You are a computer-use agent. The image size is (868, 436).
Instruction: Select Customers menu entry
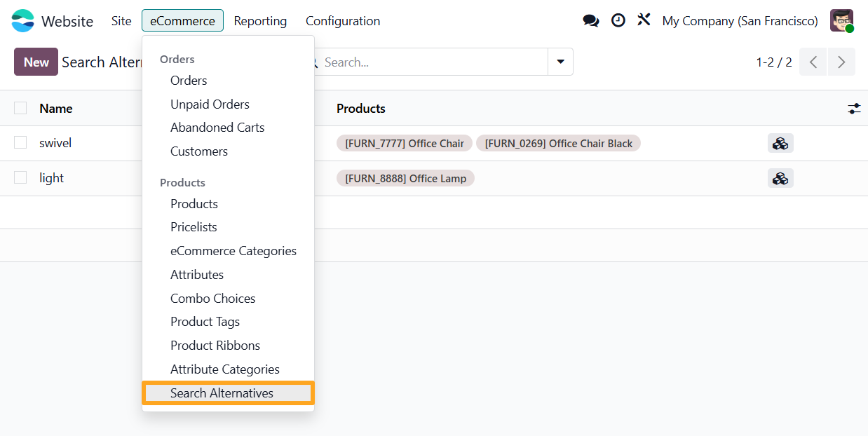199,151
